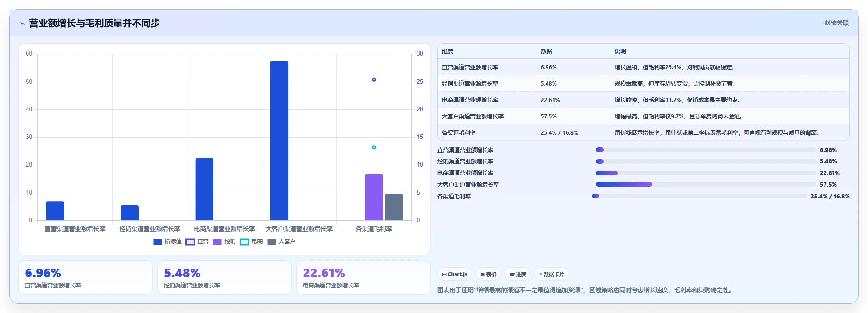Click the 57.5% value in the table
This screenshot has height=313, width=868.
[548, 116]
